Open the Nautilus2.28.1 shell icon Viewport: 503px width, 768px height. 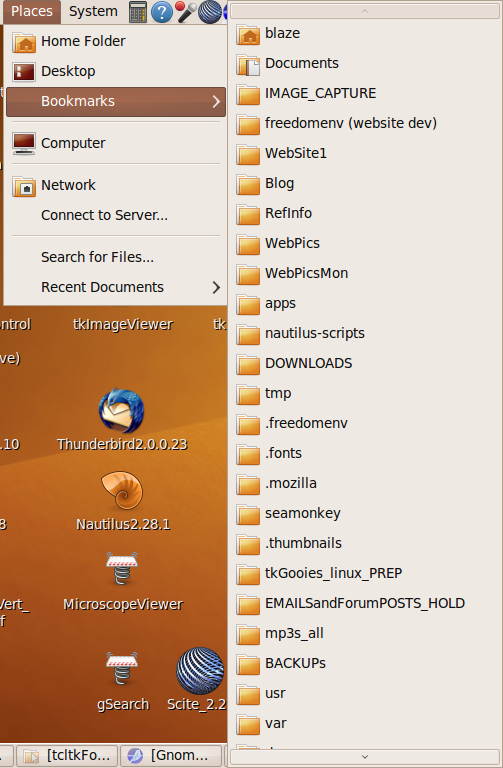[x=122, y=491]
